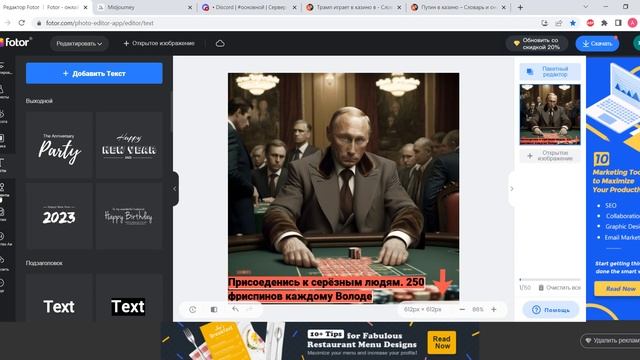Click the image count progress bar
Viewport: 640px width, 360px height.
(x=550, y=280)
